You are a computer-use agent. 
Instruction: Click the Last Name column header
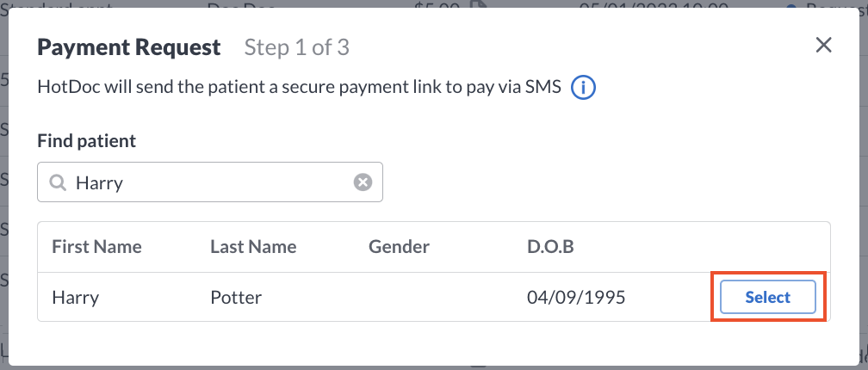253,247
